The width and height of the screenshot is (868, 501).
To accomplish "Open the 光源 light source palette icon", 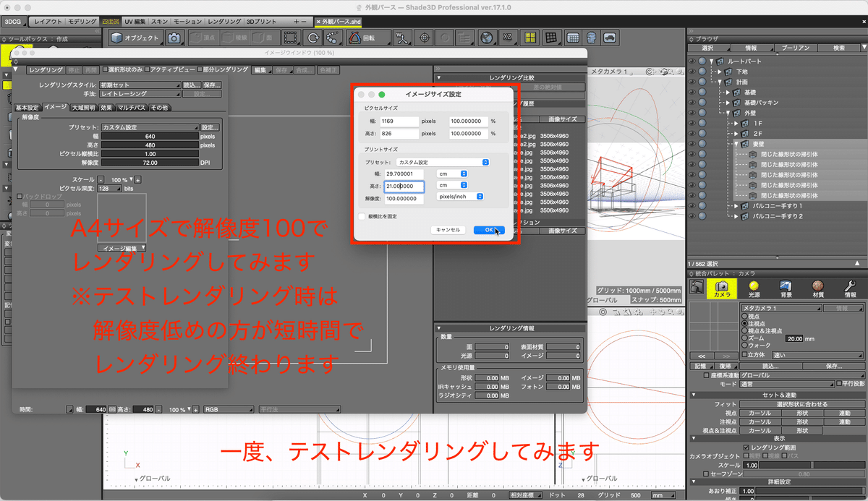I will 754,289.
